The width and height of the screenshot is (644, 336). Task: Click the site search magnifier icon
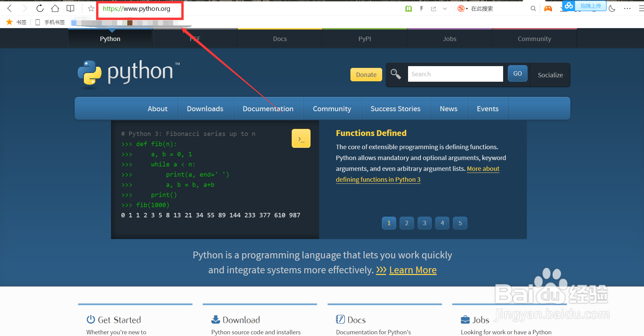395,74
